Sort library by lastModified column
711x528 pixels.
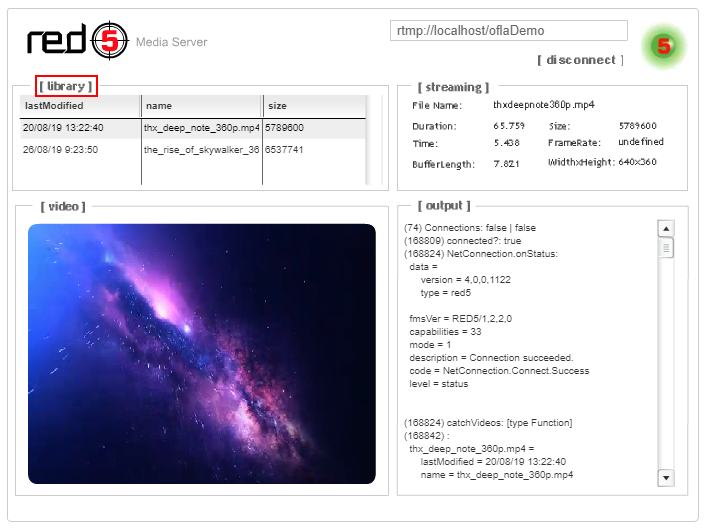click(x=80, y=106)
